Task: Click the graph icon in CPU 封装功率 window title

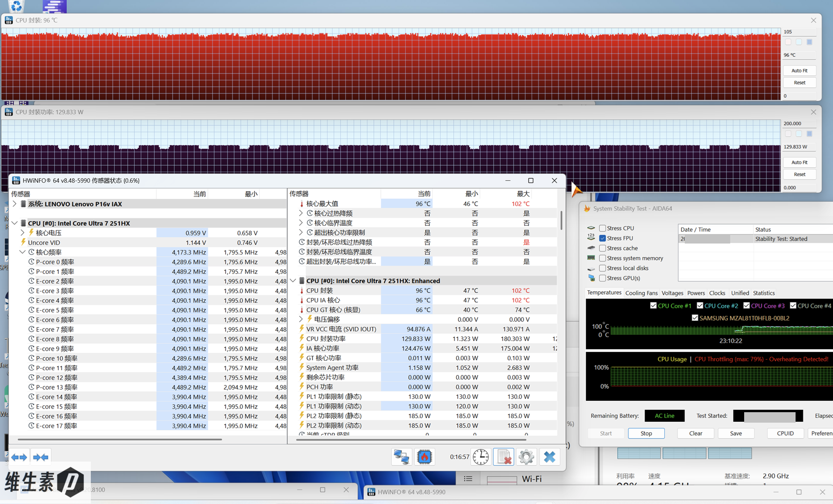Action: [8, 112]
